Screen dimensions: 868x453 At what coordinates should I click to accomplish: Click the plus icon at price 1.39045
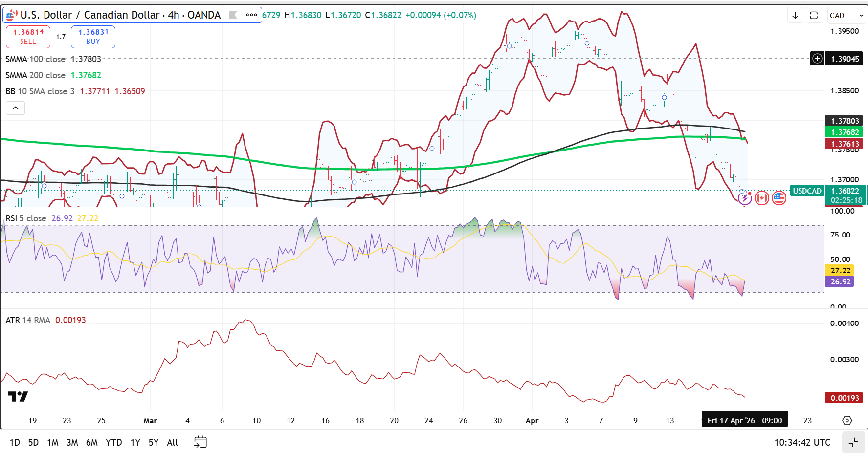[x=817, y=59]
